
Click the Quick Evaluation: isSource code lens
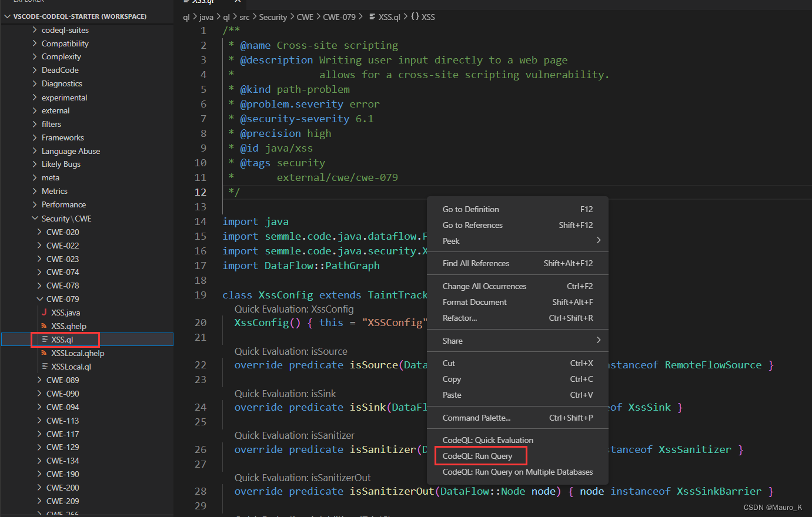coord(291,351)
